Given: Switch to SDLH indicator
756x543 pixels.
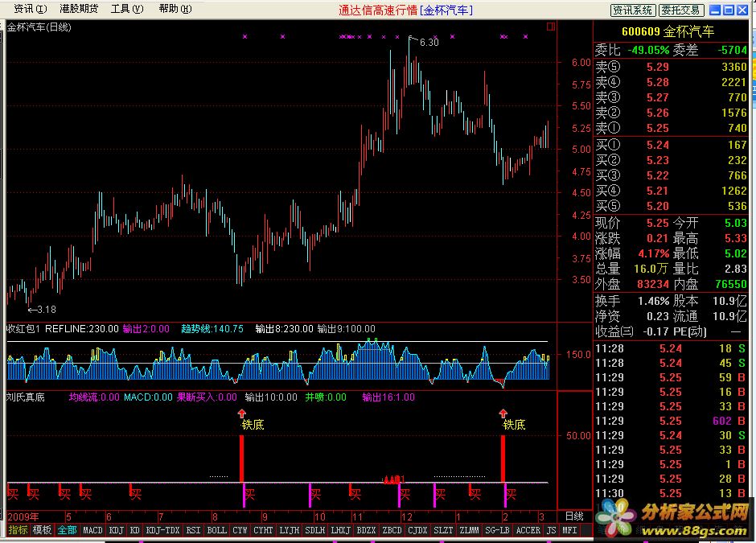Looking at the screenshot, I should [314, 530].
